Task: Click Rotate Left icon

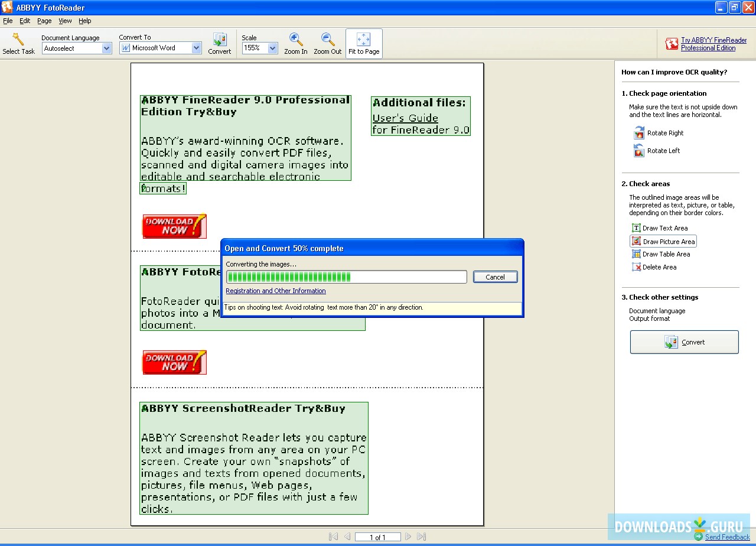Action: [x=639, y=151]
